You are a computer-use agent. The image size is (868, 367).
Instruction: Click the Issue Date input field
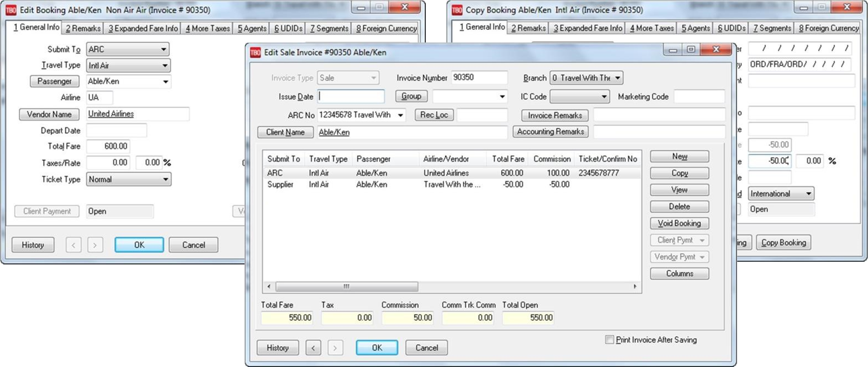point(351,97)
